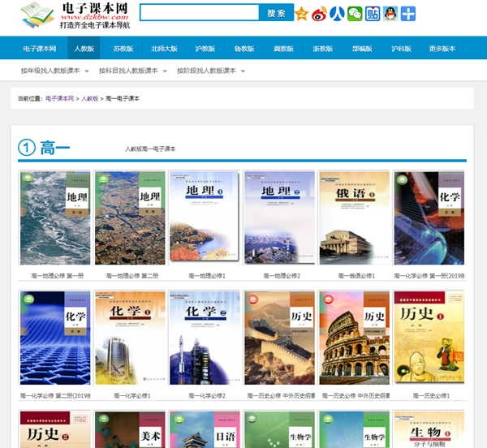Open the 美术 cover thumbnail

(x=130, y=429)
